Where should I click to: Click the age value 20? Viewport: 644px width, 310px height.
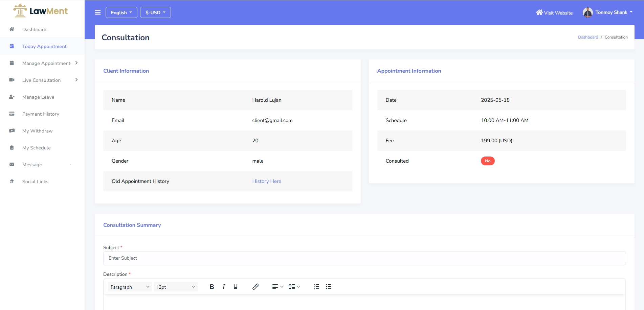255,141
